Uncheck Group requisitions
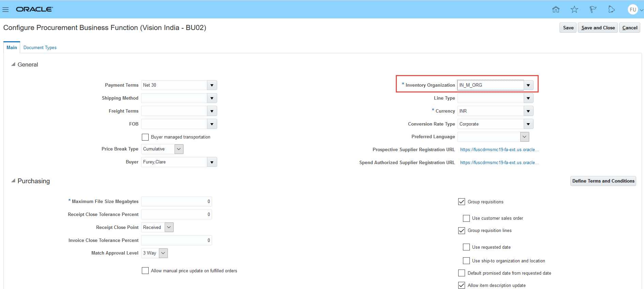The height and width of the screenshot is (289, 644). pyautogui.click(x=462, y=202)
